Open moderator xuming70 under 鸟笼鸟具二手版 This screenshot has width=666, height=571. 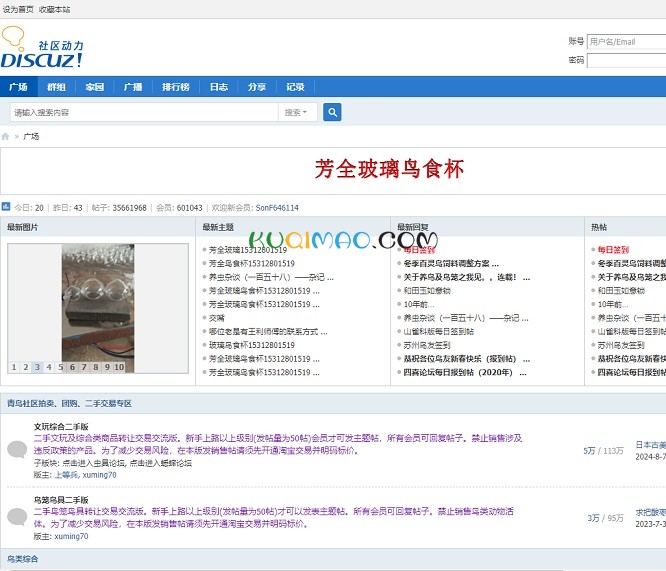(x=71, y=536)
